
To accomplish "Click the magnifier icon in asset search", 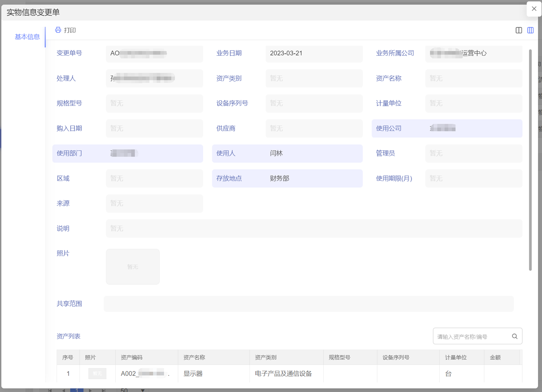I will pos(515,336).
